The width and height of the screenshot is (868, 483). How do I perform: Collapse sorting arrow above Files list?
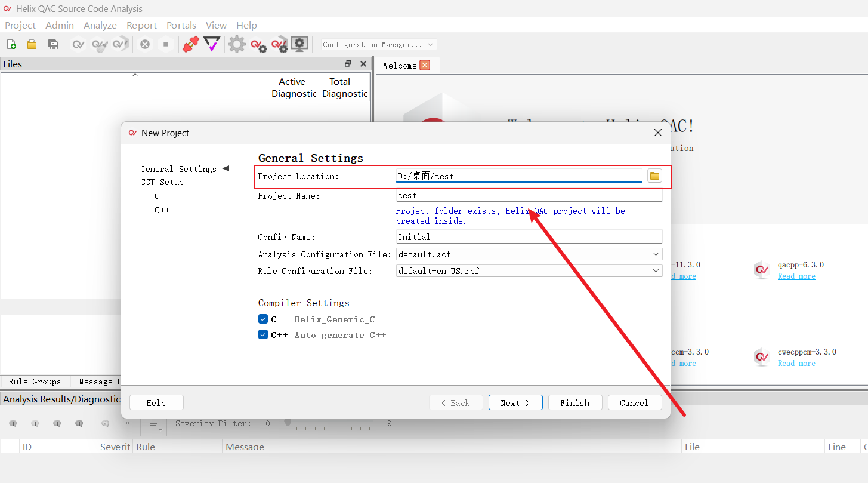135,75
